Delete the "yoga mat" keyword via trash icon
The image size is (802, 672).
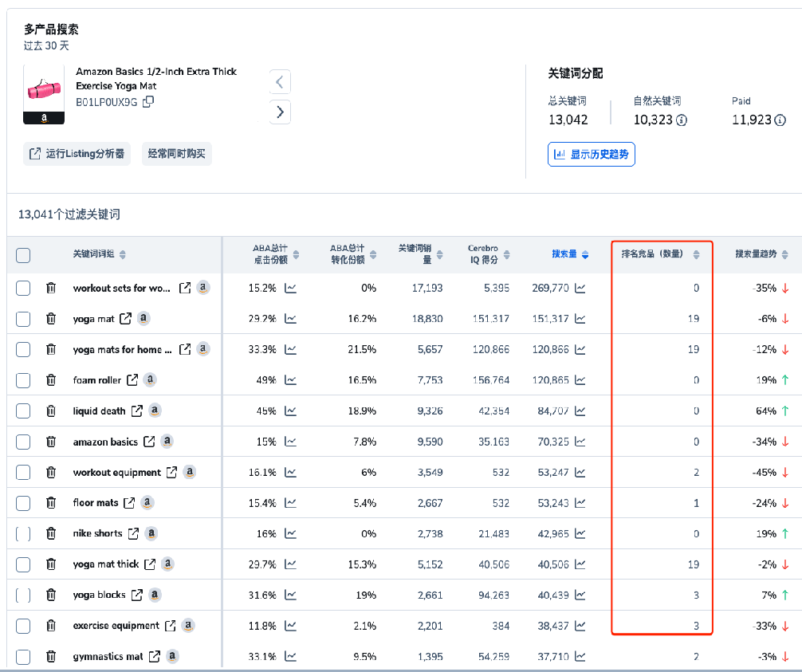click(x=50, y=319)
